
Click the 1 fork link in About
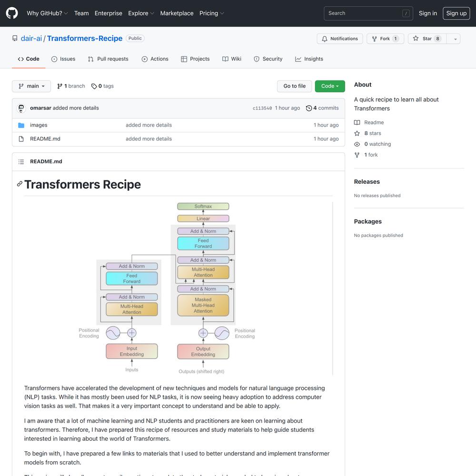pyautogui.click(x=366, y=155)
